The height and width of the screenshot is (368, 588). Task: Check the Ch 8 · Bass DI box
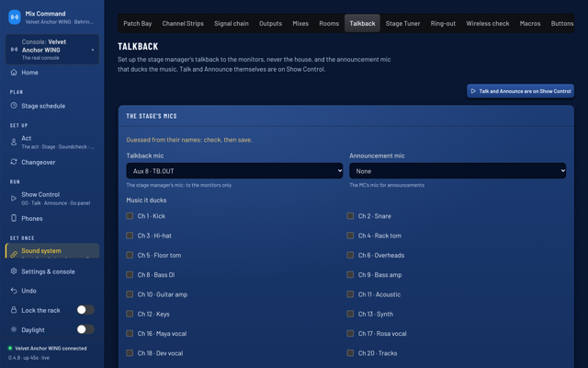[130, 274]
